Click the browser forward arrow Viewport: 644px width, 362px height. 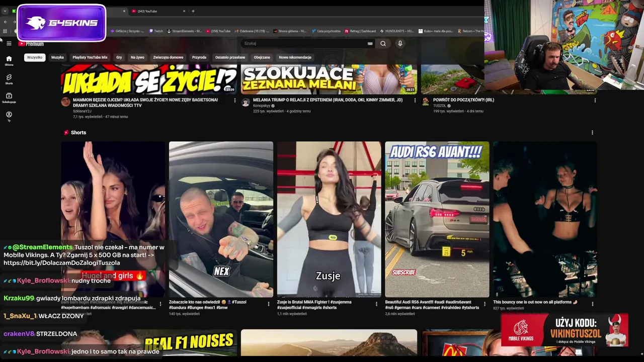[14, 22]
